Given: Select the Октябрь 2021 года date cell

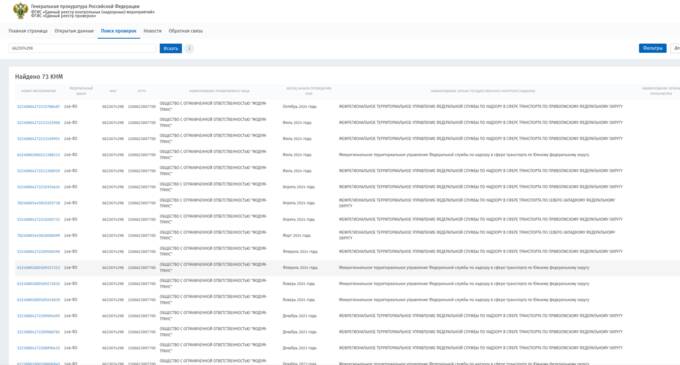Looking at the screenshot, I should [300, 107].
